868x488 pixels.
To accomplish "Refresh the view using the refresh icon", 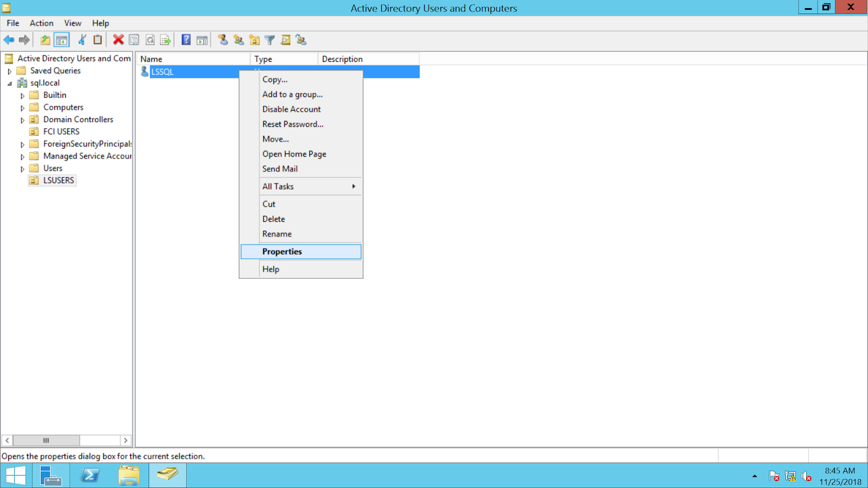I will coord(150,40).
